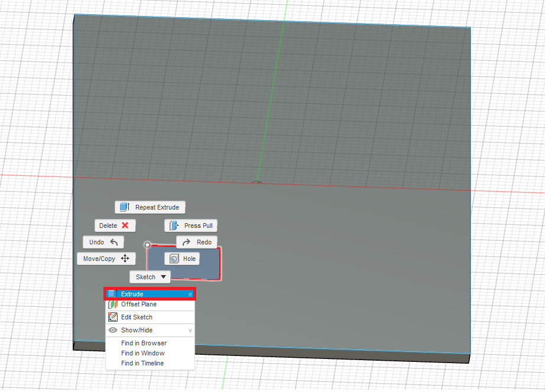The height and width of the screenshot is (392, 545).
Task: Click the Redo arrow icon
Action: [x=187, y=241]
